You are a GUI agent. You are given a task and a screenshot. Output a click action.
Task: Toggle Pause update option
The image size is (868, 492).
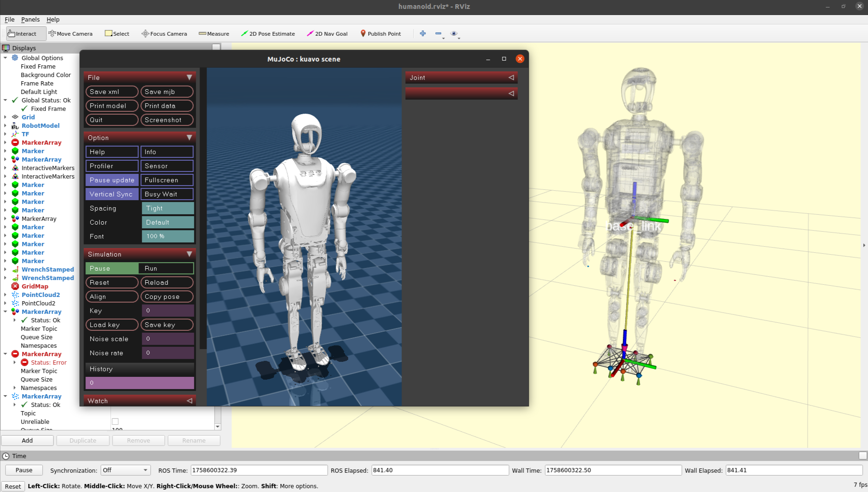coord(112,180)
